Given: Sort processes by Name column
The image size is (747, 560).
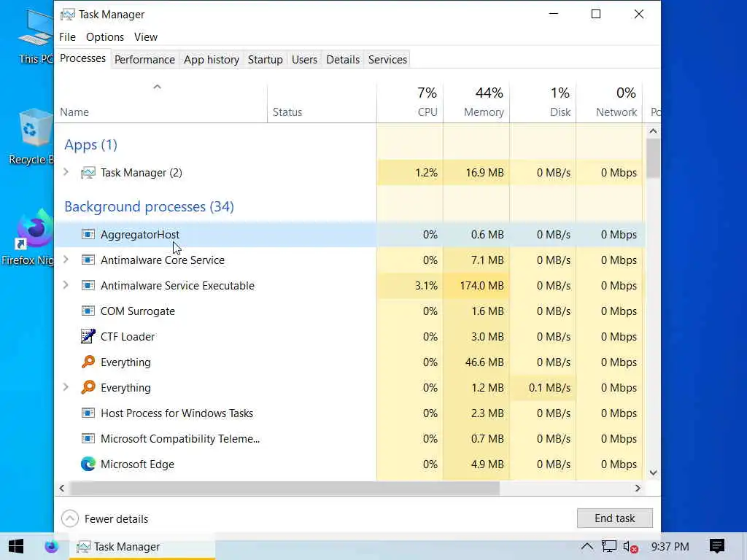Looking at the screenshot, I should click(161, 103).
